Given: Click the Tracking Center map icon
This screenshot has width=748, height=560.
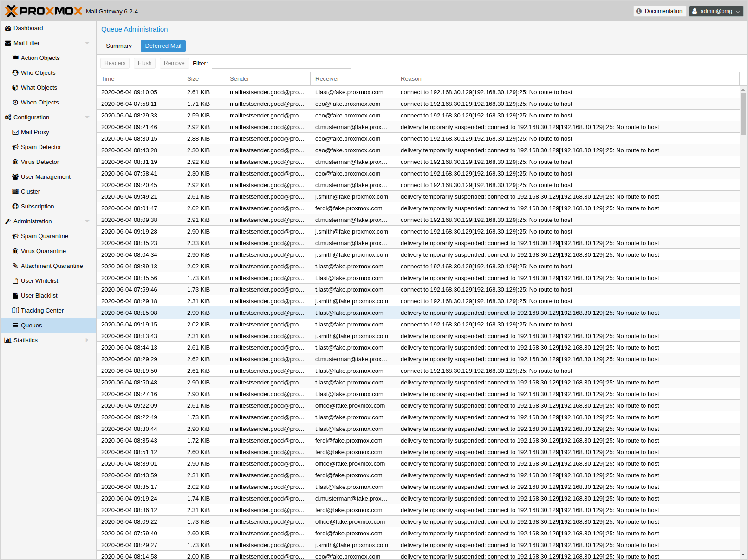Looking at the screenshot, I should click(x=15, y=311).
